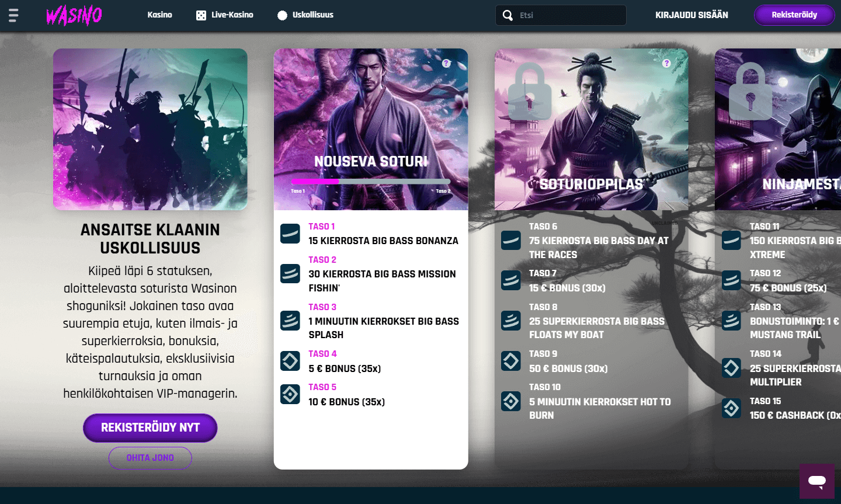The width and height of the screenshot is (841, 504).
Task: Click the Uskollisuus round icon
Action: tap(282, 15)
